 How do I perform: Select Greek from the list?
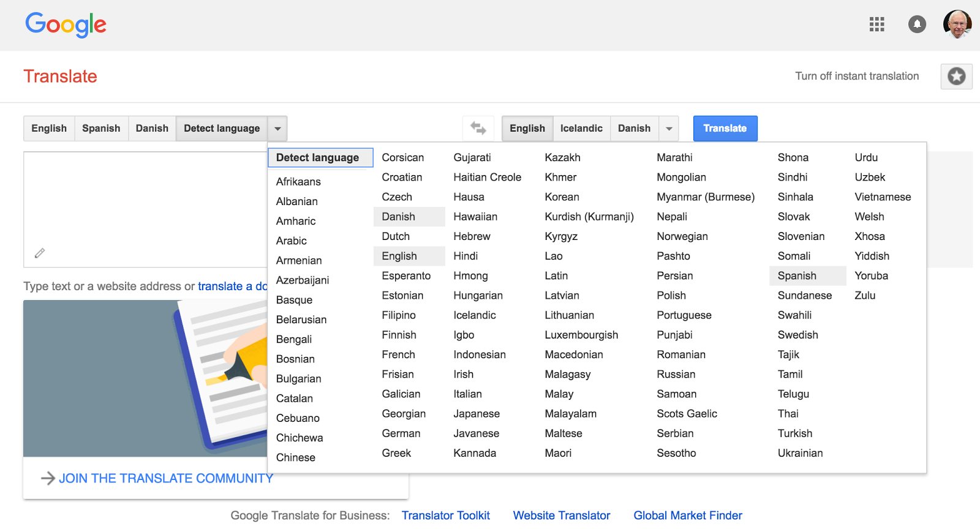tap(396, 453)
